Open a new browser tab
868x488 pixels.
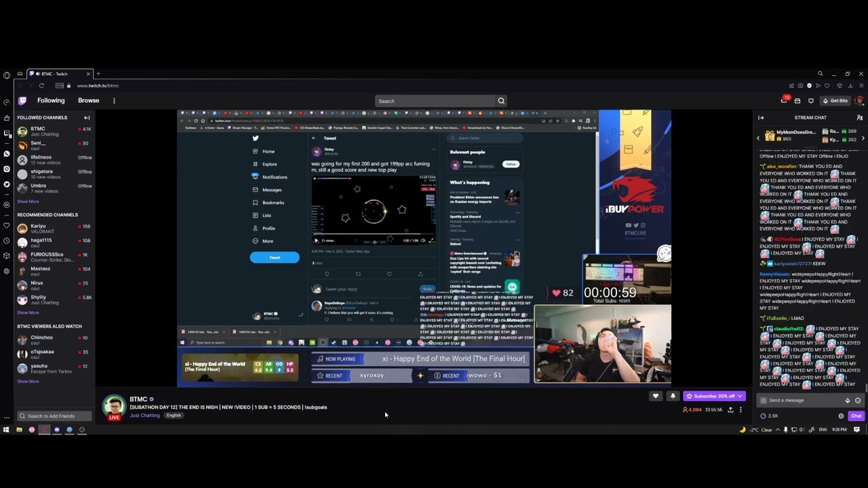pyautogui.click(x=98, y=73)
